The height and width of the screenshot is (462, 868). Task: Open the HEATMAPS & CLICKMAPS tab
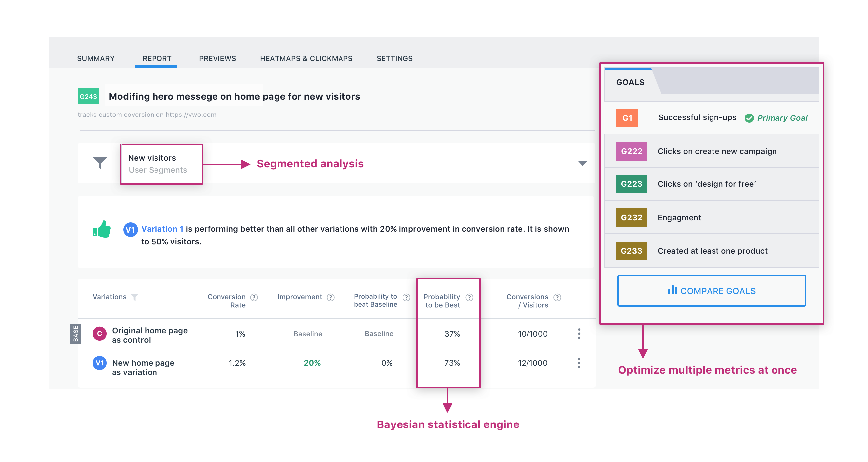point(306,59)
